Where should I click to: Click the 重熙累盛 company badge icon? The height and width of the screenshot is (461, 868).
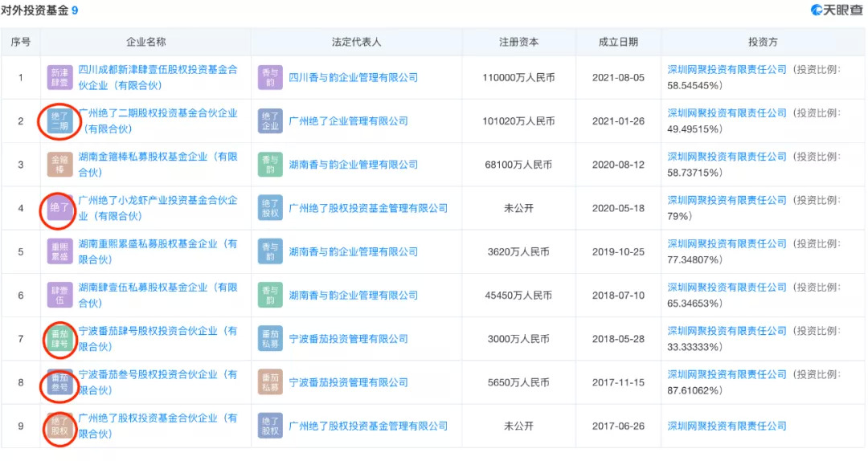coord(60,251)
